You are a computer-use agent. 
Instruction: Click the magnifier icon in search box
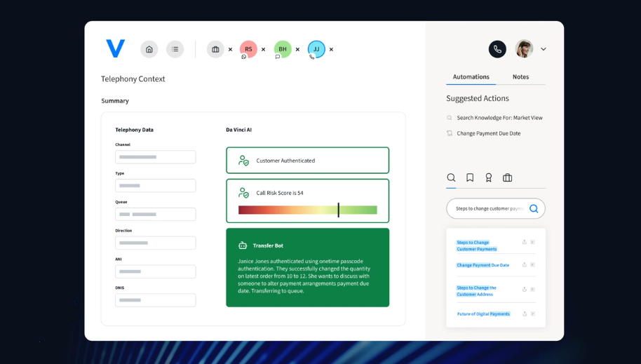pos(534,208)
